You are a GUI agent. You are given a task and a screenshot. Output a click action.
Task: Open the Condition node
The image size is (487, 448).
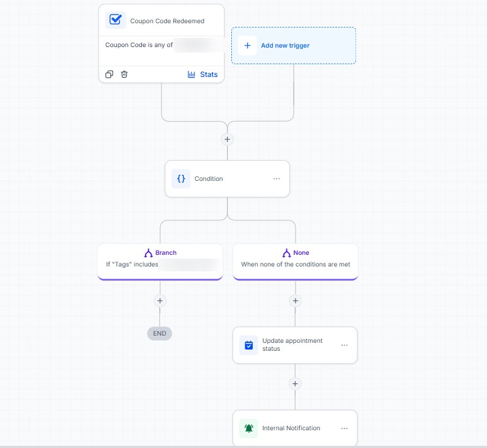[x=228, y=178]
